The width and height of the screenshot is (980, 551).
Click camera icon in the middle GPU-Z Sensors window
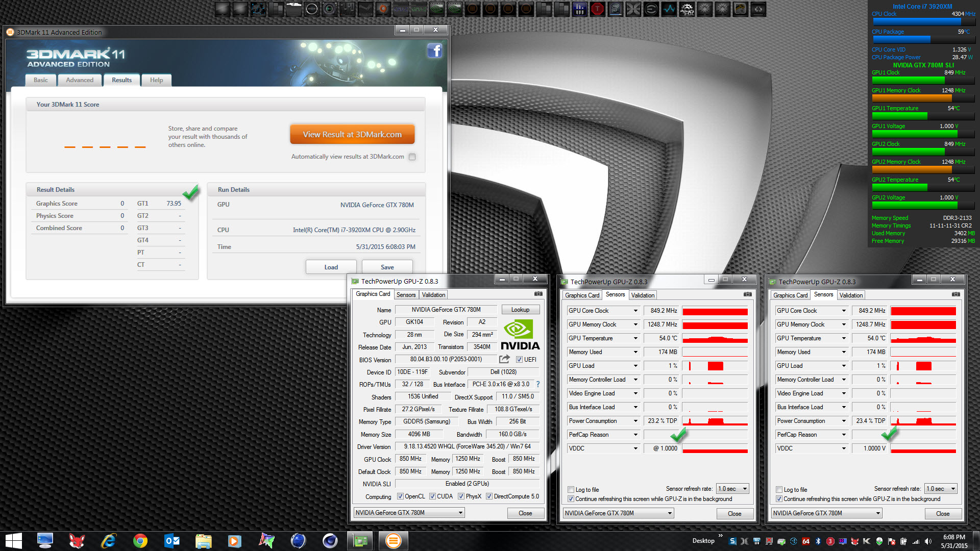point(747,294)
